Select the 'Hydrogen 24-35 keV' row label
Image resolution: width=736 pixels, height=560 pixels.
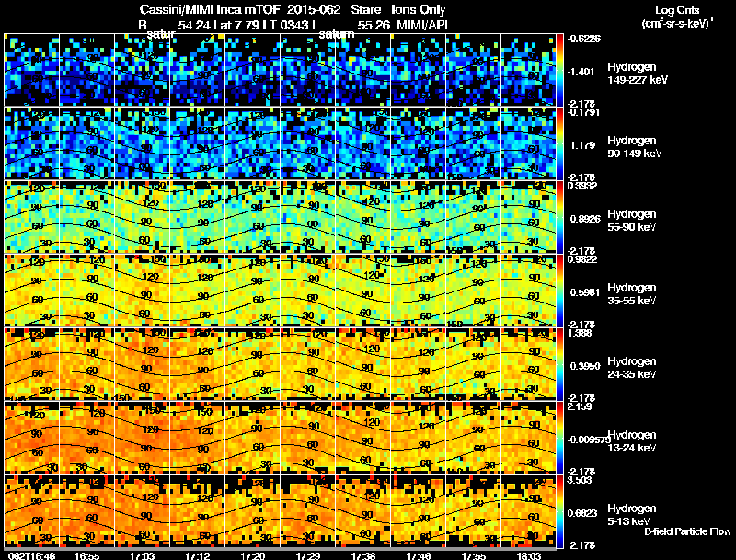(632, 368)
